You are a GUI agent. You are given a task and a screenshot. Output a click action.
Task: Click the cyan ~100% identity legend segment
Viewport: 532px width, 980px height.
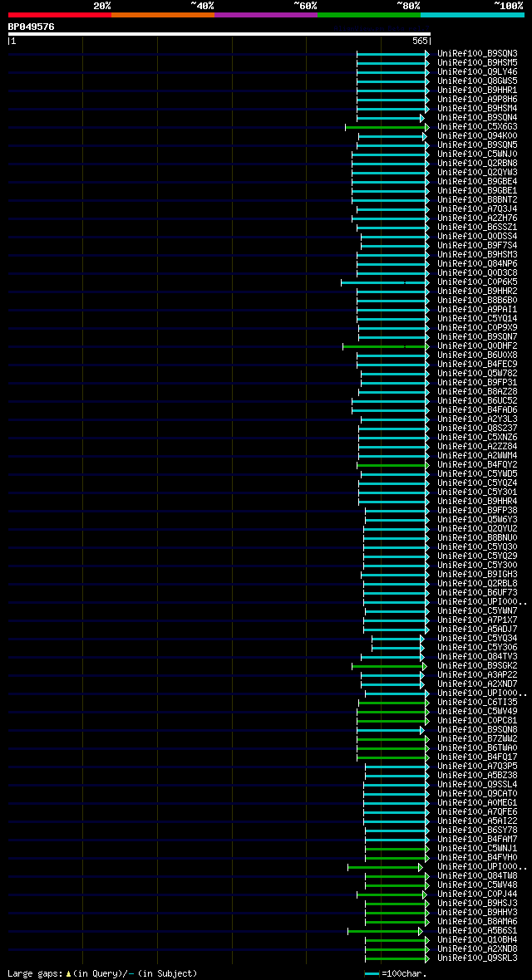[472, 14]
